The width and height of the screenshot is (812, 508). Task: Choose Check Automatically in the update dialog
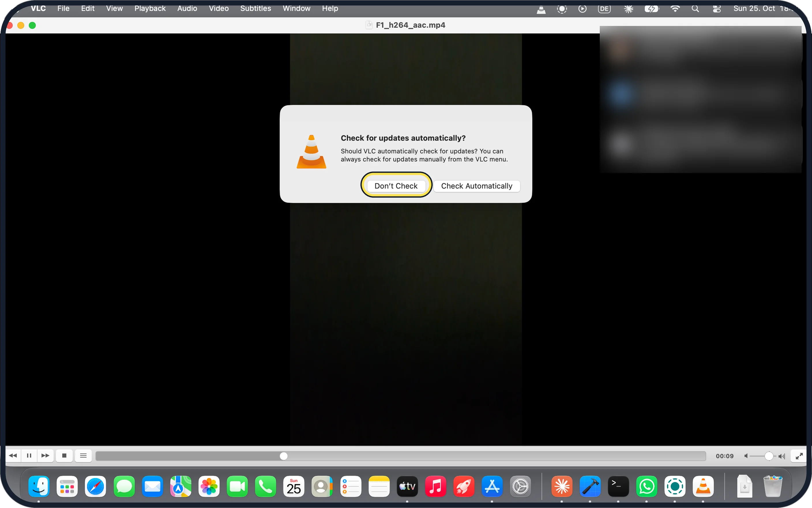coord(476,186)
